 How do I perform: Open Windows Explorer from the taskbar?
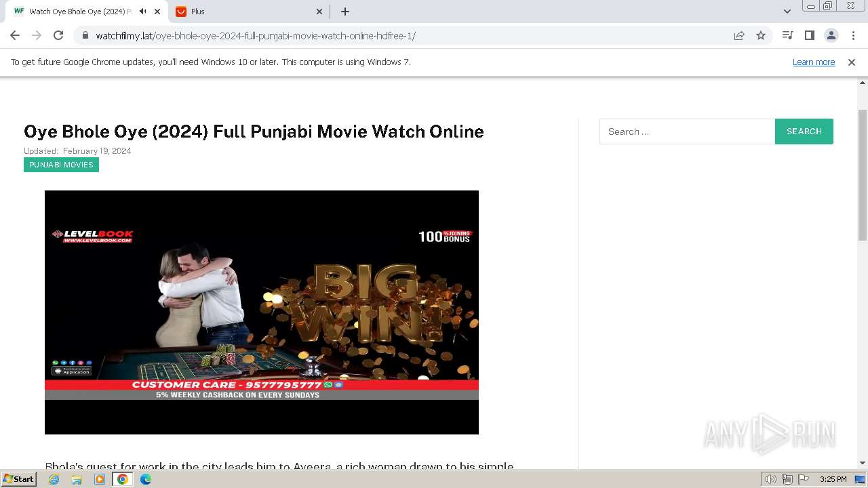pyautogui.click(x=77, y=479)
